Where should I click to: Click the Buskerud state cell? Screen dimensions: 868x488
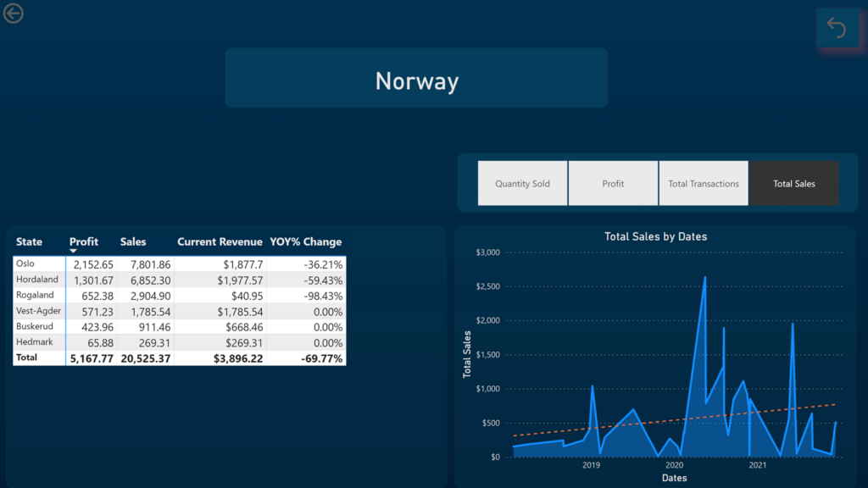coord(35,326)
